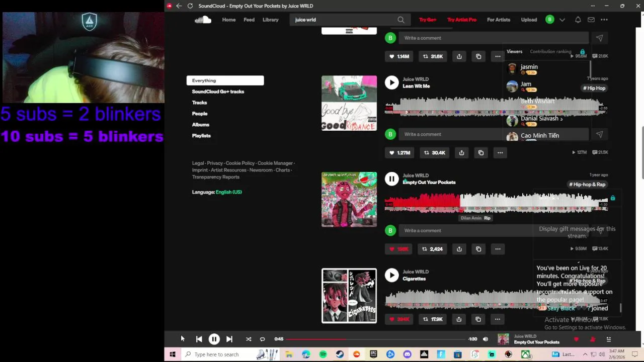Viewport: 644px width, 362px height.
Task: Select the Everything filter
Action: (x=225, y=80)
